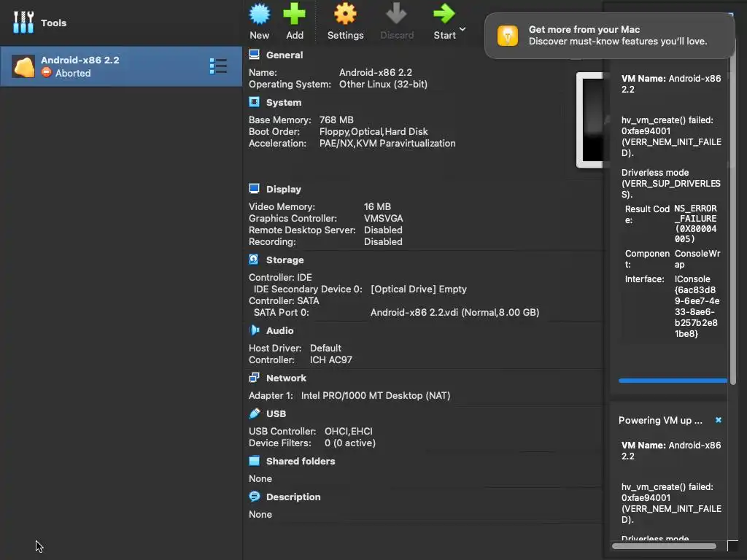Viewport: 747px width, 560px height.
Task: Open the System section header
Action: pos(284,103)
